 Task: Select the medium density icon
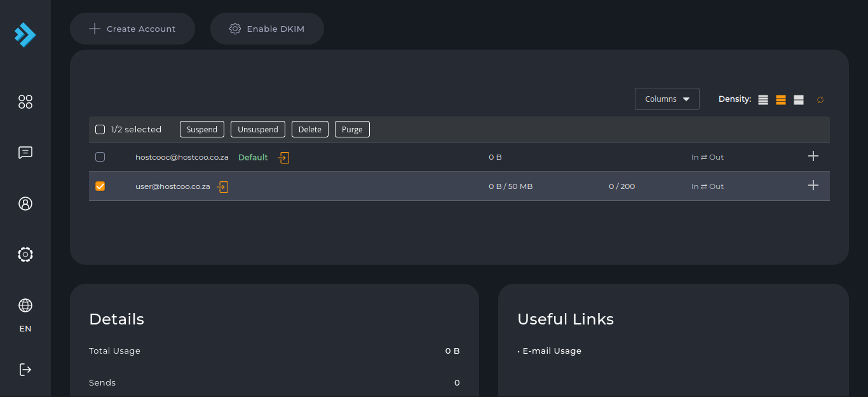coord(781,100)
